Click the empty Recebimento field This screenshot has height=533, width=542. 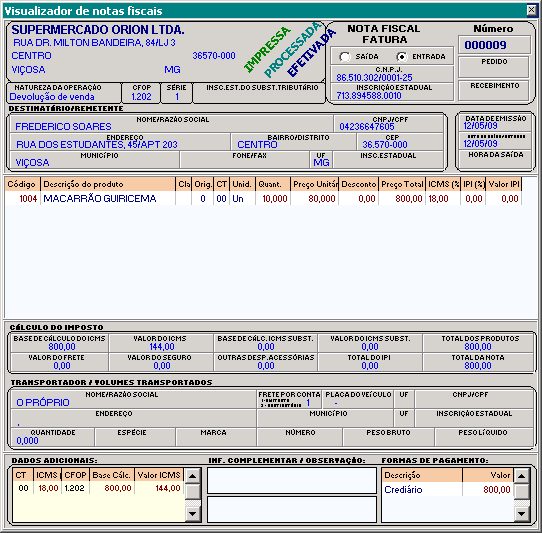(x=494, y=94)
